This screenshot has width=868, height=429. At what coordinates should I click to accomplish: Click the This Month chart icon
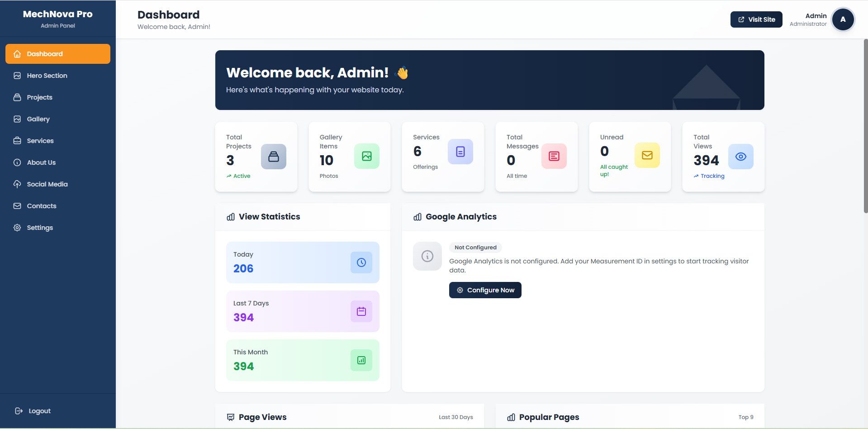pyautogui.click(x=361, y=360)
